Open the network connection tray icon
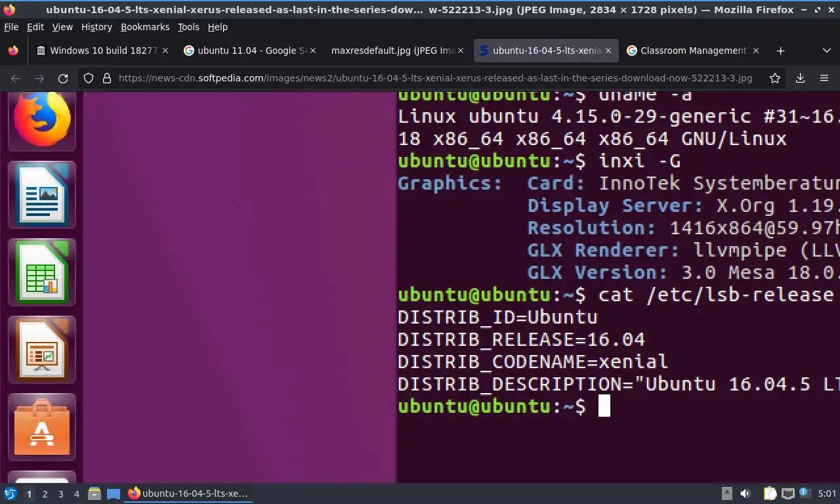The height and width of the screenshot is (504, 840). (x=787, y=493)
